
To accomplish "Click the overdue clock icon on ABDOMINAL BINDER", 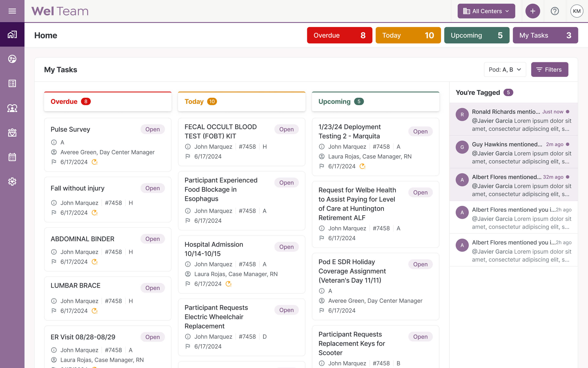I will point(94,262).
